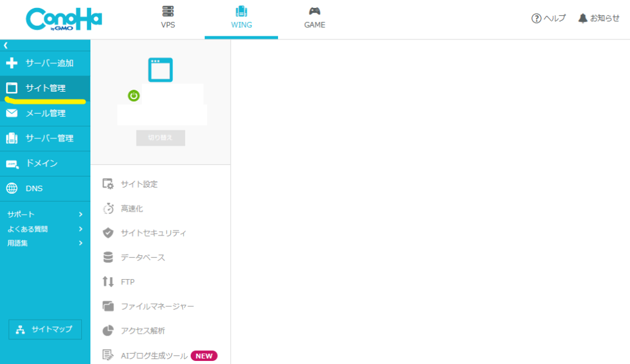The height and width of the screenshot is (364, 630).
Task: Open the VPS tab
Action: pyautogui.click(x=168, y=19)
